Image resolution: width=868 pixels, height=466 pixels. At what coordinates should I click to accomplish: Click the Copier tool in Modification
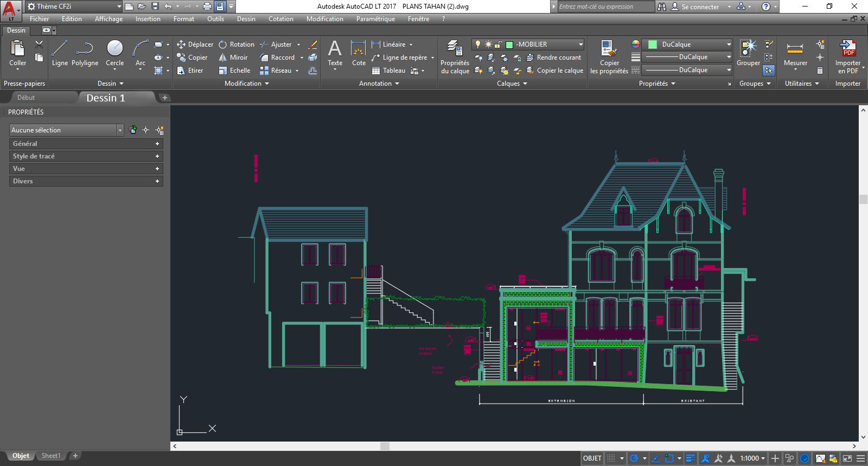pos(192,58)
